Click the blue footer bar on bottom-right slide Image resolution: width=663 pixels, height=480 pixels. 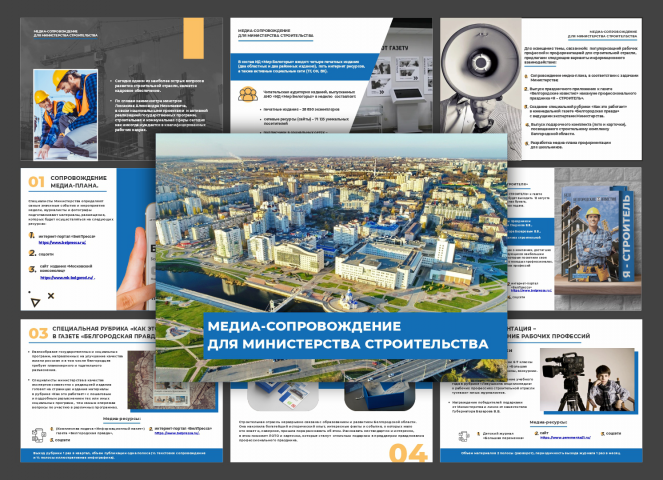(x=541, y=455)
